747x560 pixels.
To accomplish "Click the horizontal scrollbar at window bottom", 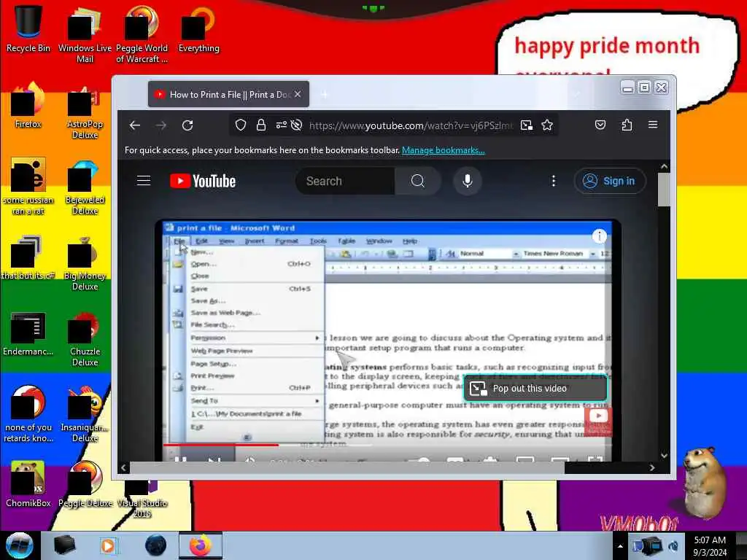I will [347, 467].
